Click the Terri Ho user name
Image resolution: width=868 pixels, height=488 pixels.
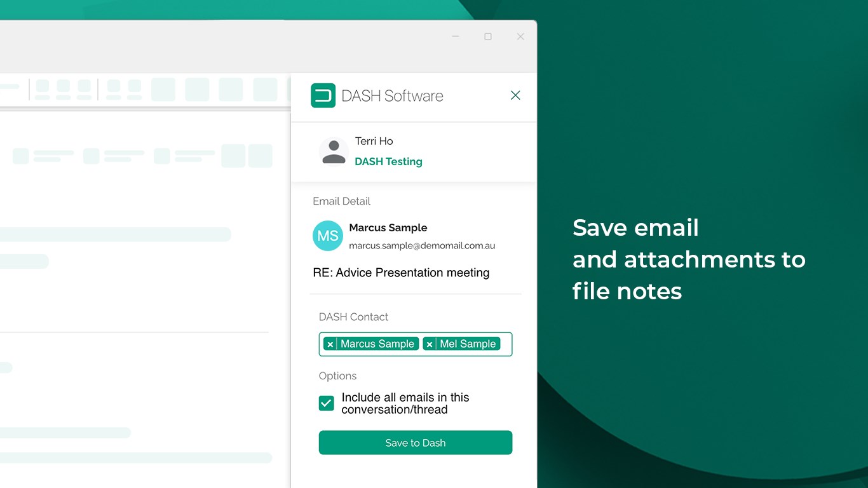pos(374,141)
